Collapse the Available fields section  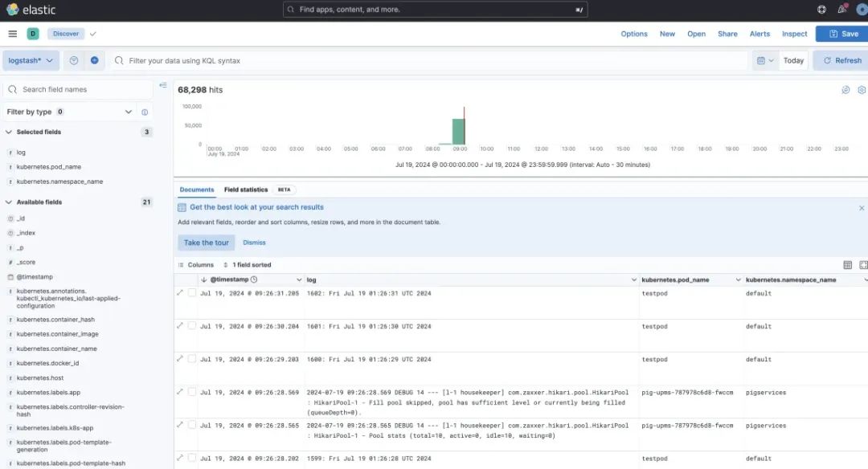[8, 202]
